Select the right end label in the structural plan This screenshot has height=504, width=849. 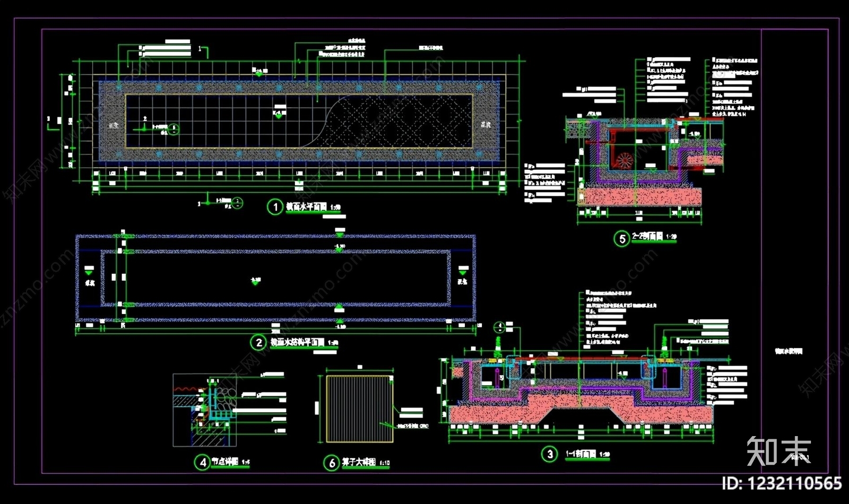coord(462,282)
